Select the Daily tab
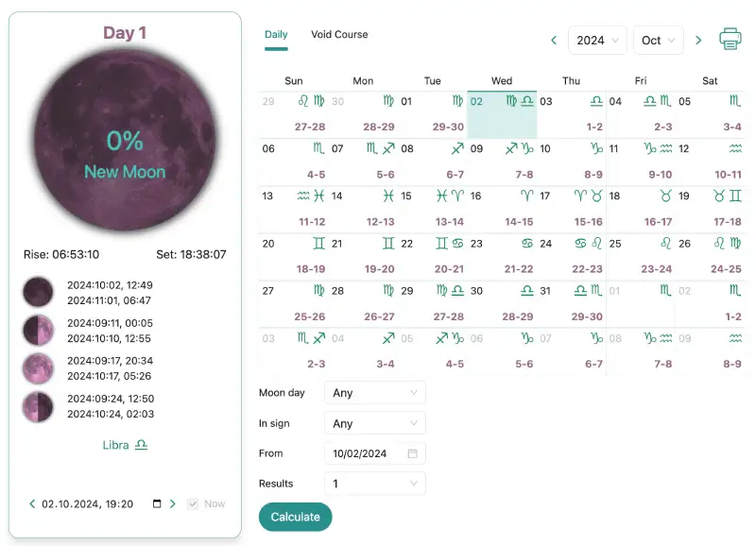756x546 pixels. [x=276, y=35]
